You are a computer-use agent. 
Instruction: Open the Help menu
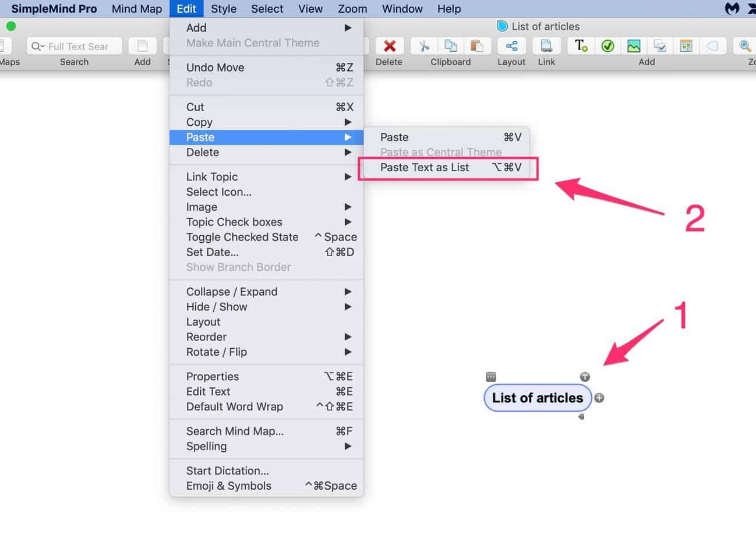click(449, 9)
